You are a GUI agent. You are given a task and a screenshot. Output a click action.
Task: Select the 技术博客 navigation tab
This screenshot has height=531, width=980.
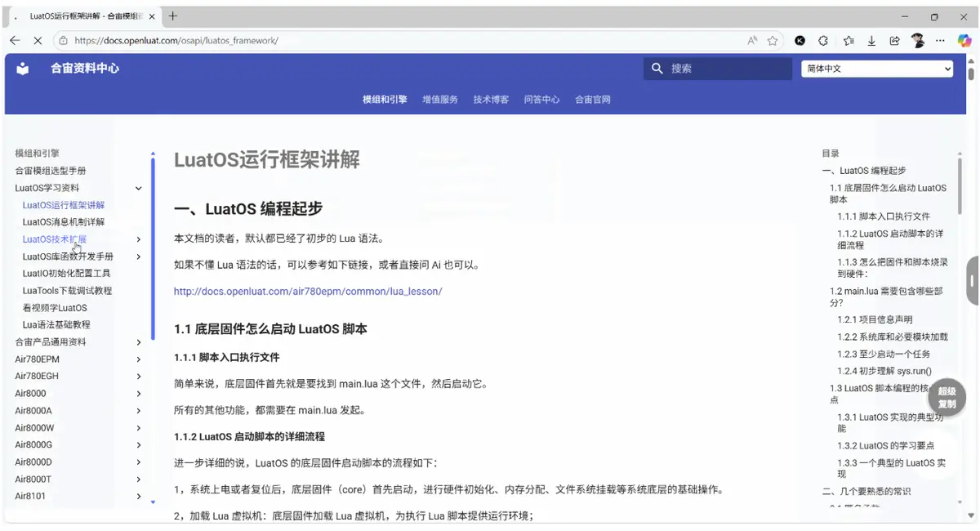coord(491,100)
